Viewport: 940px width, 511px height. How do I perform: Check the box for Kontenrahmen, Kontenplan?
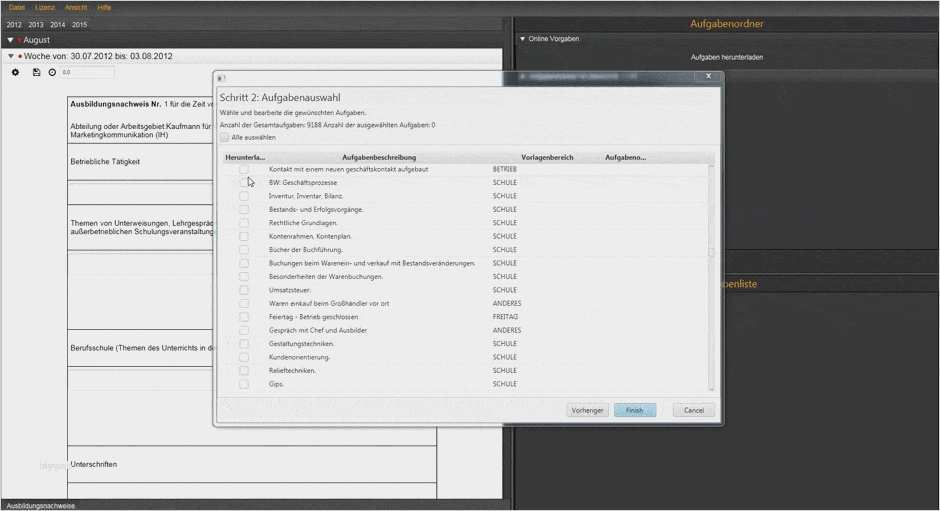point(244,236)
